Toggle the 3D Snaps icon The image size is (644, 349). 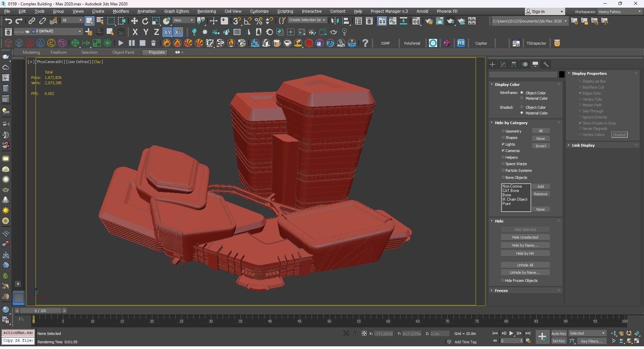237,21
